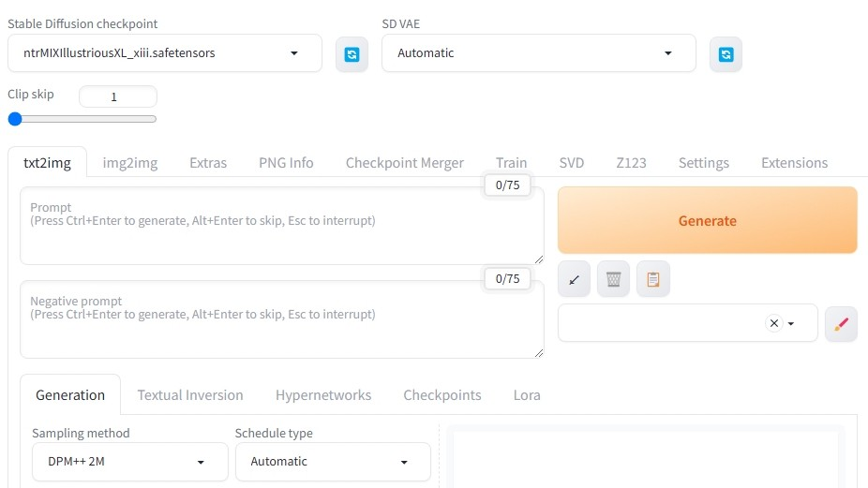The image size is (868, 488).
Task: Click the Stable Diffusion checkpoint label
Action: (x=82, y=23)
